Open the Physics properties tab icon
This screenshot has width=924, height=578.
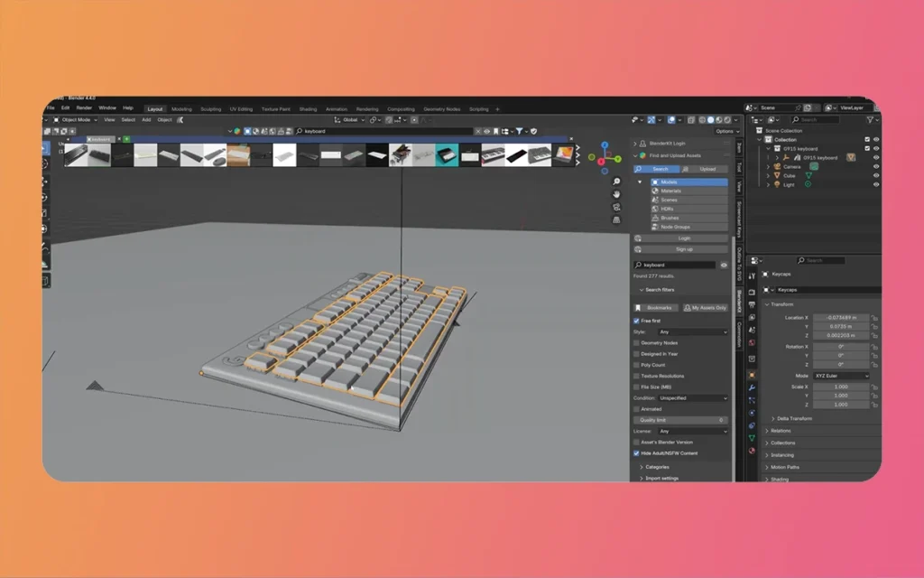752,413
